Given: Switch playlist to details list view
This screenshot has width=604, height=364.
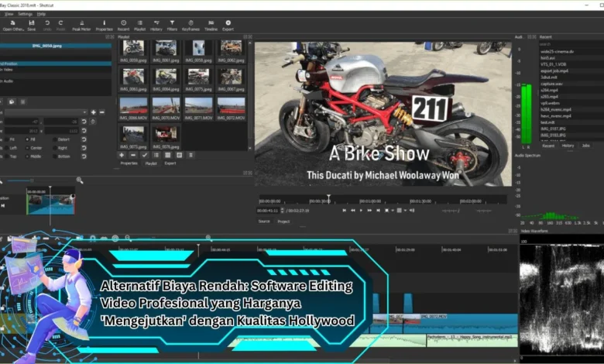Looking at the screenshot, I should (x=156, y=155).
